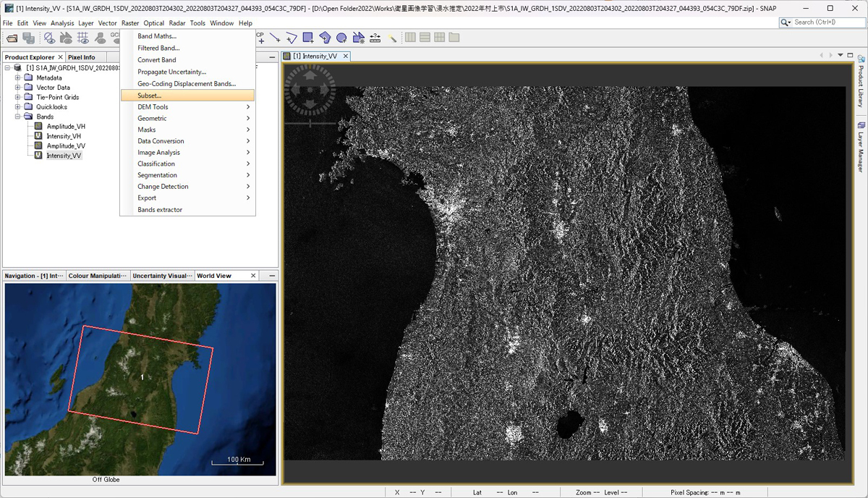Select the magic wand tool
The image size is (868, 498).
392,38
